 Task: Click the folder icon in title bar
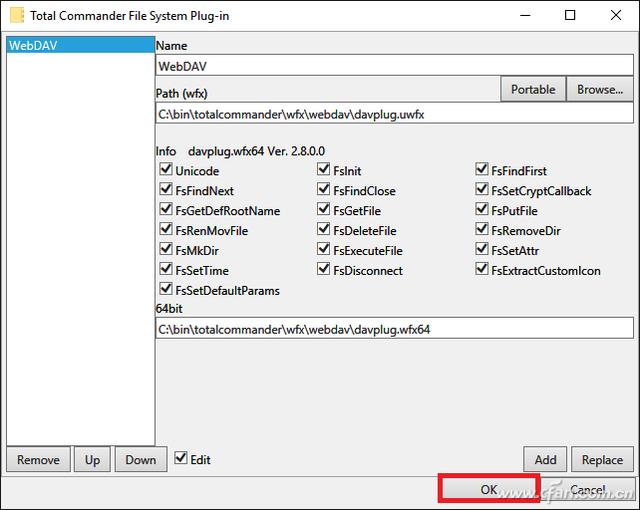17,16
